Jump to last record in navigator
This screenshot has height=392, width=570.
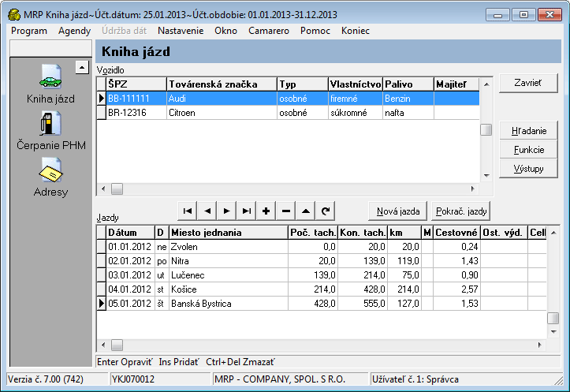click(246, 211)
